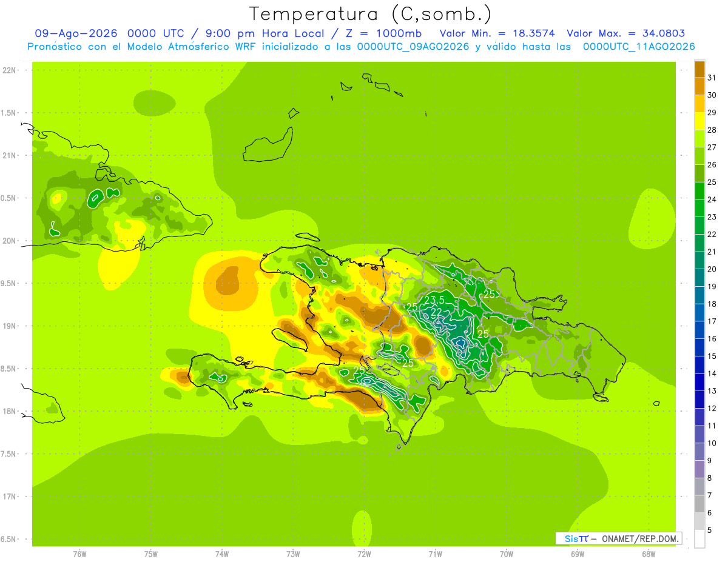Select "Valor Max. = 34.0803" text
The image size is (728, 562).
625,33
